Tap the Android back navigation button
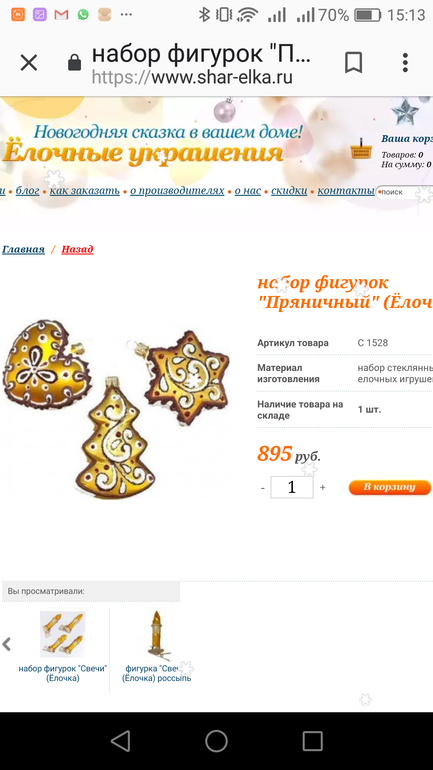The image size is (433, 770). click(120, 741)
